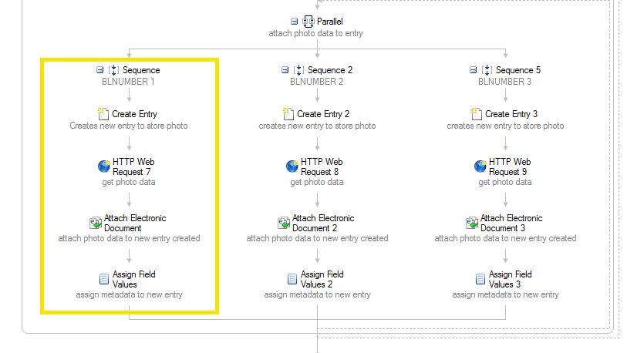Collapse the Sequence BLNUMBER 1 branch

click(x=99, y=70)
